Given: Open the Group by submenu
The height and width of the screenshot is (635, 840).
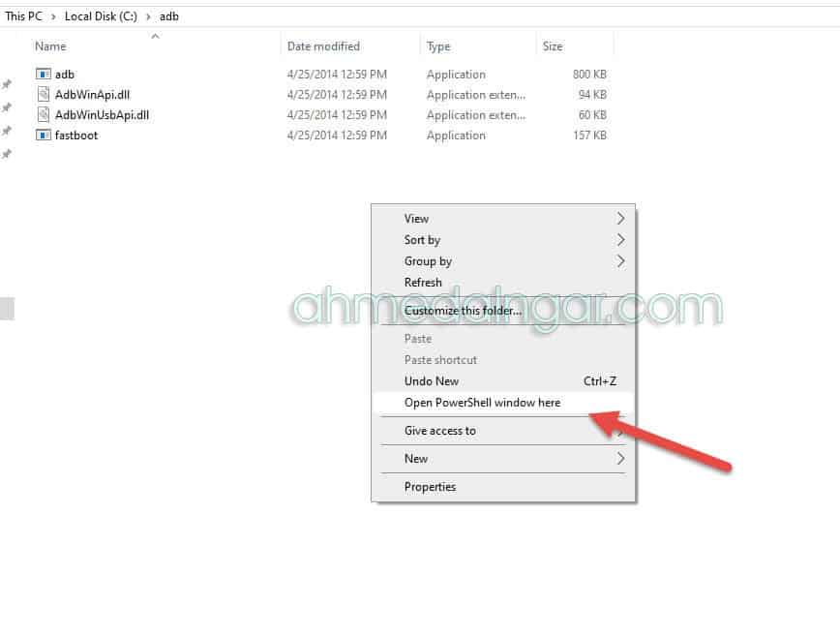Looking at the screenshot, I should click(503, 261).
